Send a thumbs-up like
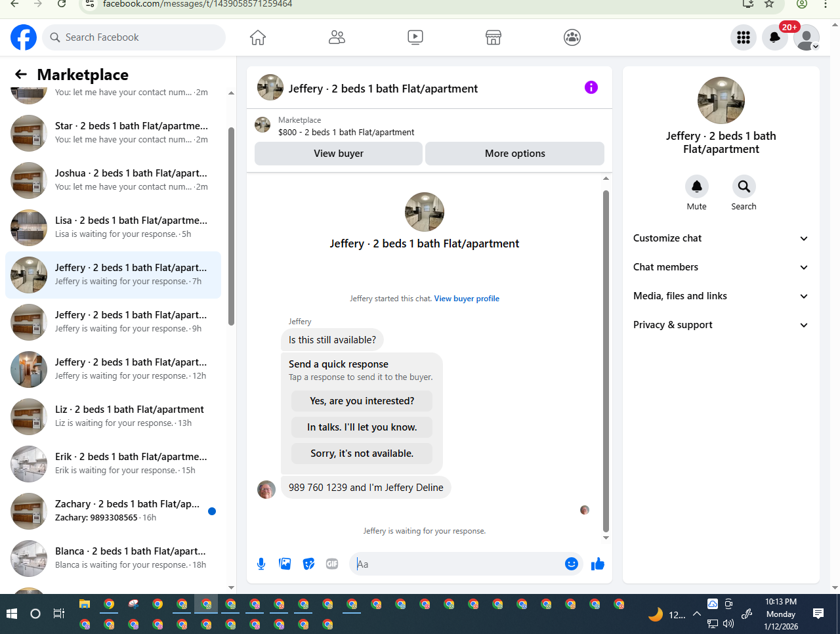840x634 pixels. pos(598,564)
